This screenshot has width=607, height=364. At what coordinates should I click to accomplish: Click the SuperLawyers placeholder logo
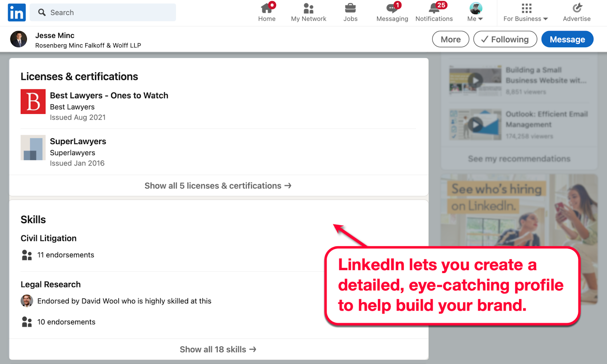pos(33,147)
